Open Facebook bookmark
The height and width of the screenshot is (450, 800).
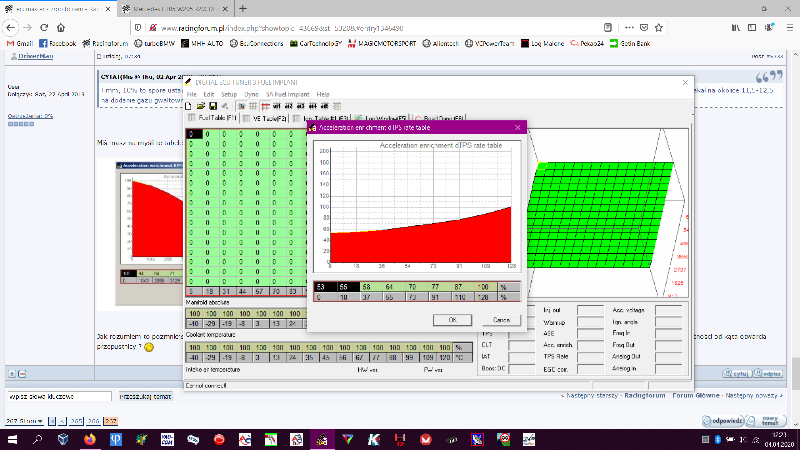(58, 43)
